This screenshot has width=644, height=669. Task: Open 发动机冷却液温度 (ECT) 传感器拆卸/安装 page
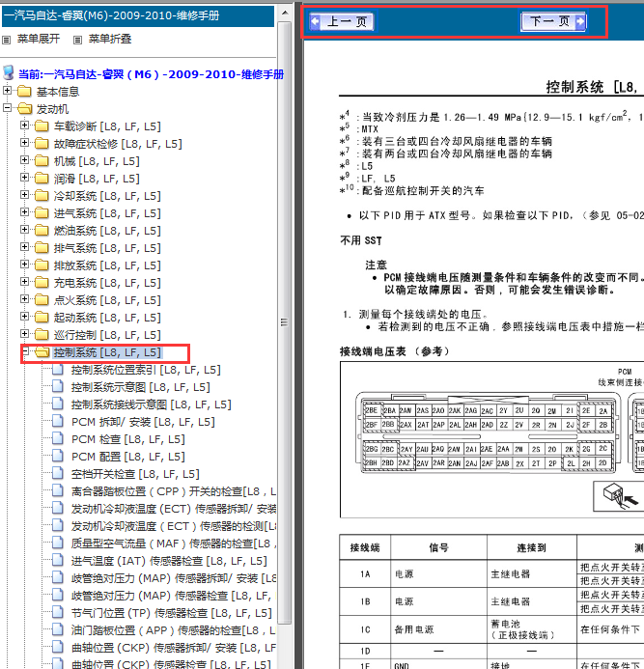pos(174,509)
